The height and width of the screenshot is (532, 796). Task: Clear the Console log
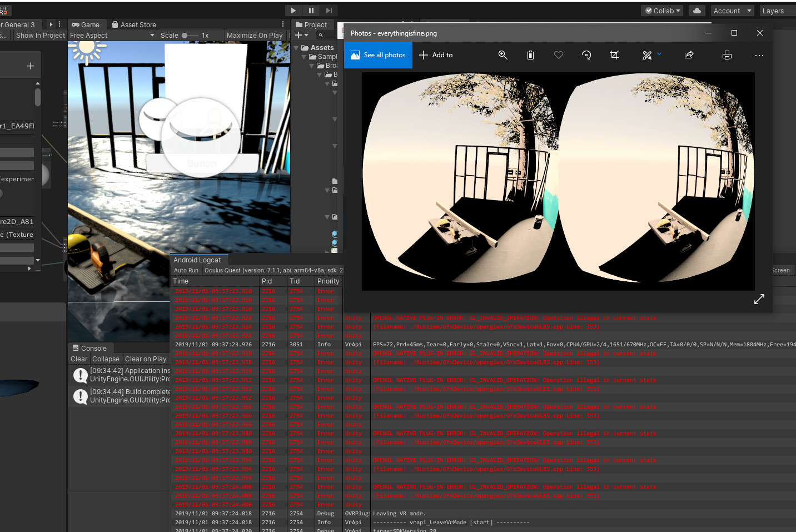click(78, 359)
